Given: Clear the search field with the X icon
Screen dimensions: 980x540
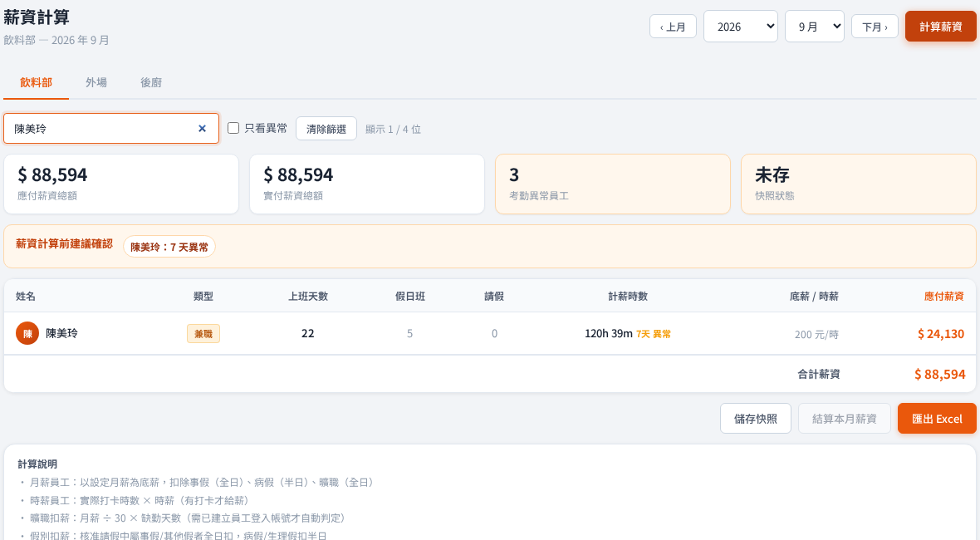Looking at the screenshot, I should [202, 129].
